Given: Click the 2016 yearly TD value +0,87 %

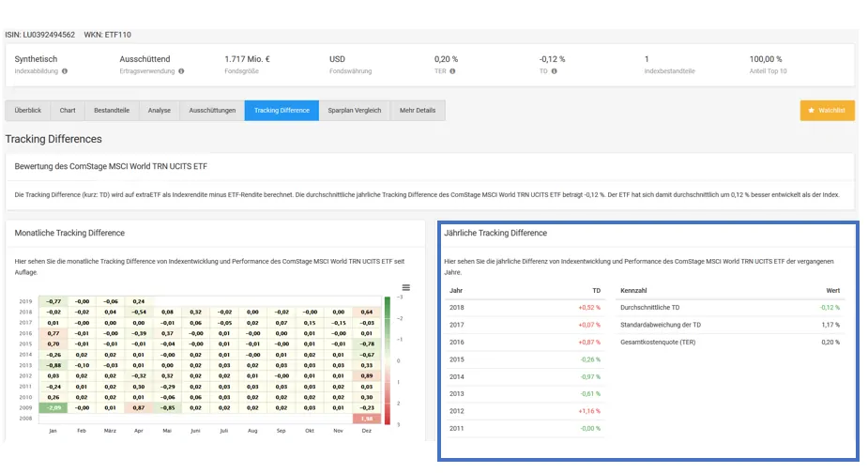Looking at the screenshot, I should pyautogui.click(x=589, y=343).
